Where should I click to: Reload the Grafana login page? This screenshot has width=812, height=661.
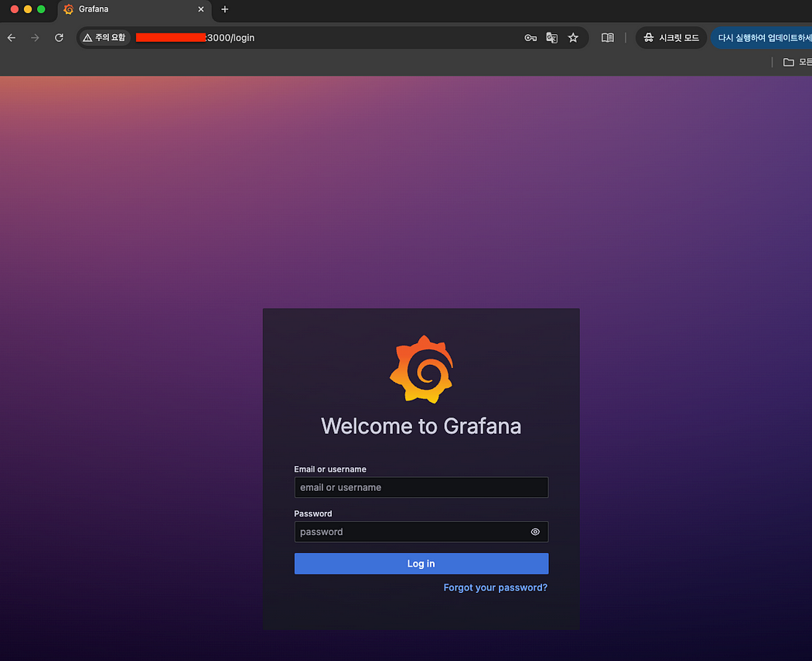coord(59,38)
